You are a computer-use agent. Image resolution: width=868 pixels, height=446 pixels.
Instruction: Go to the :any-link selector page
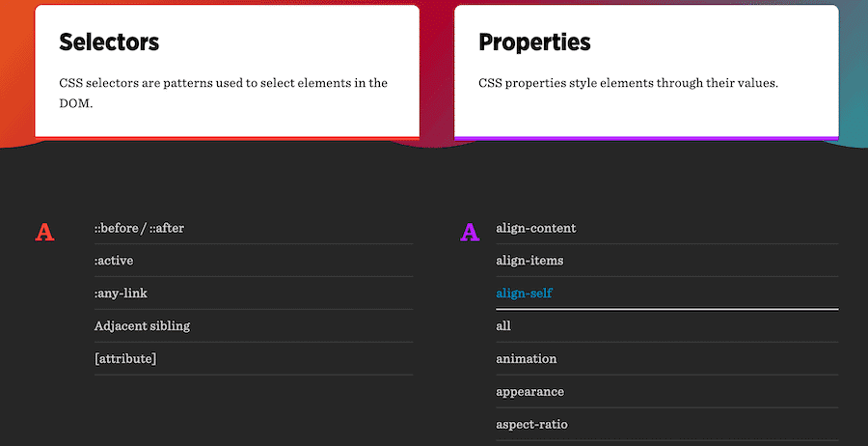click(121, 293)
